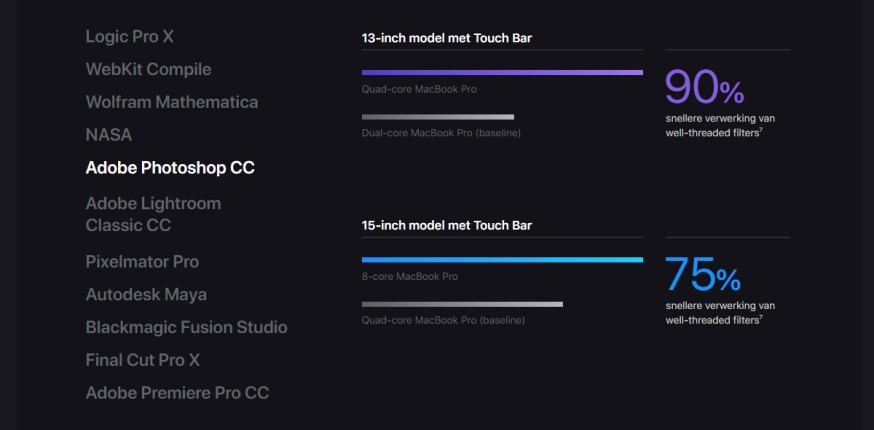Click the purple Quad-core MacBook Pro bar
This screenshot has height=430, width=874.
pos(502,73)
